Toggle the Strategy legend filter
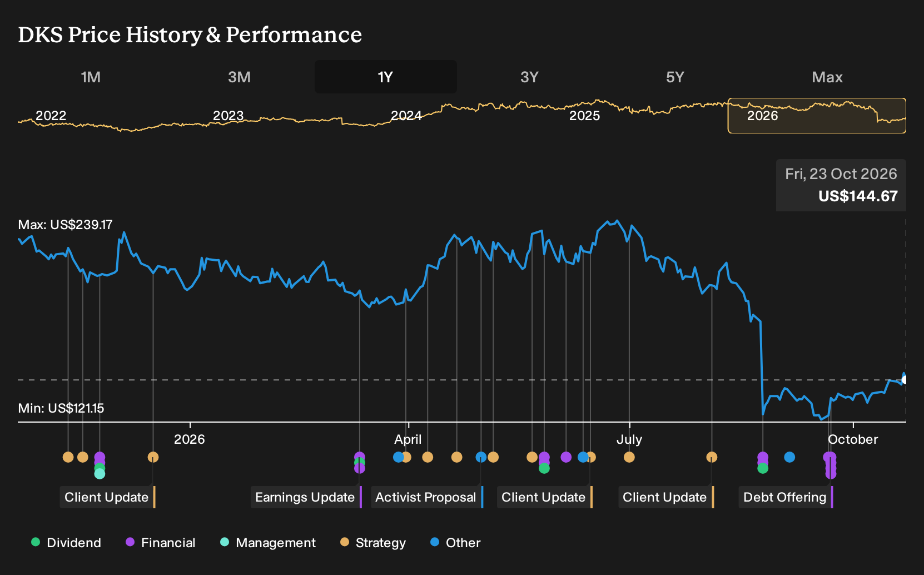Image resolution: width=924 pixels, height=575 pixels. click(373, 543)
